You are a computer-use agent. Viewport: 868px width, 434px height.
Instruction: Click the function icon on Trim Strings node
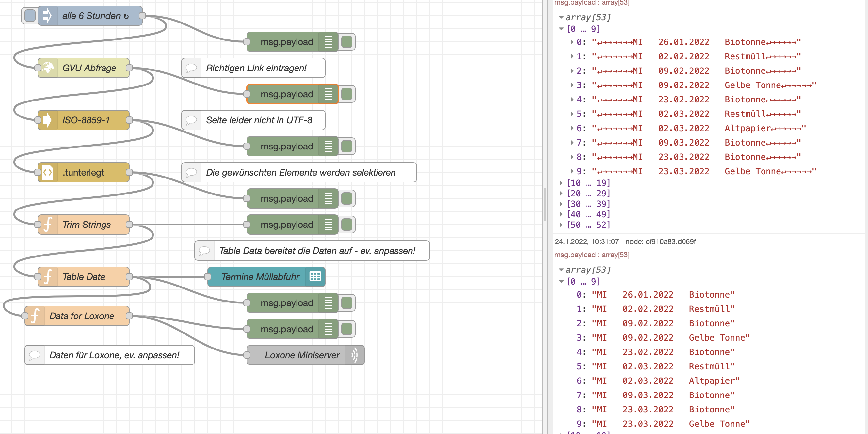pyautogui.click(x=47, y=225)
